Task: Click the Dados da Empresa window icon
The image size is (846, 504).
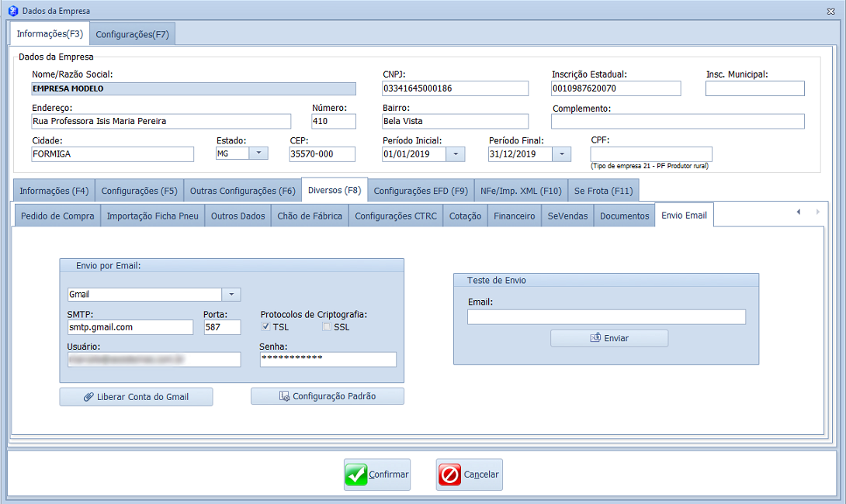Action: (12, 11)
